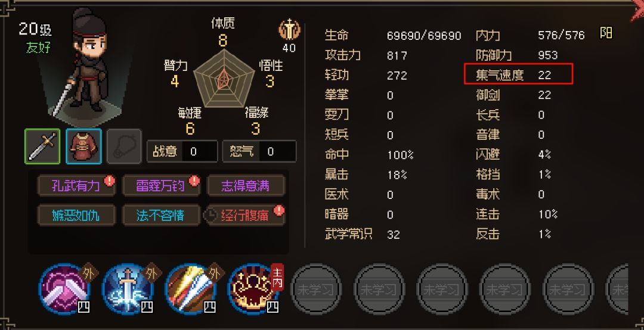Select the equipped sword weapon slot

coord(42,147)
